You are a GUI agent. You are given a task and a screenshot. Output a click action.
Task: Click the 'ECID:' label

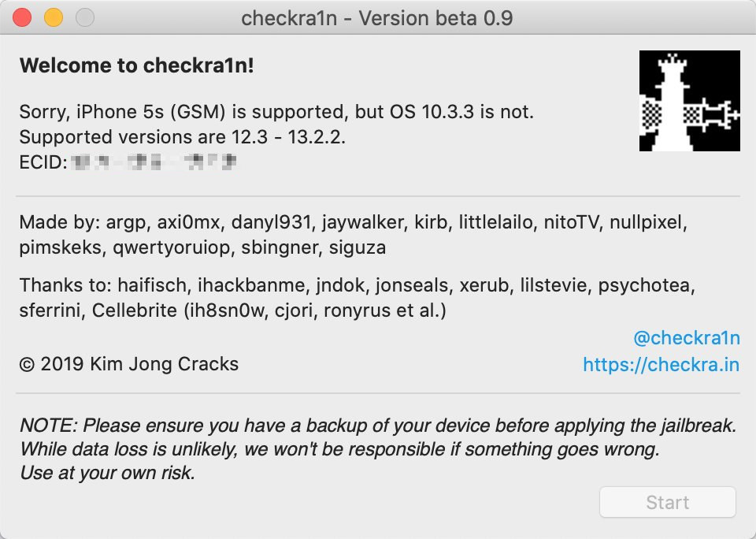coord(43,162)
